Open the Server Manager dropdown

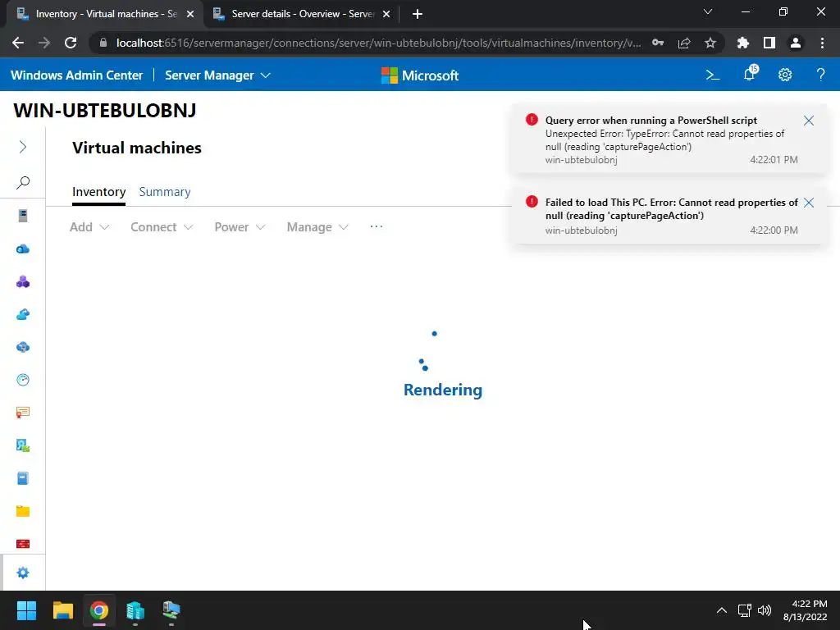(x=217, y=75)
